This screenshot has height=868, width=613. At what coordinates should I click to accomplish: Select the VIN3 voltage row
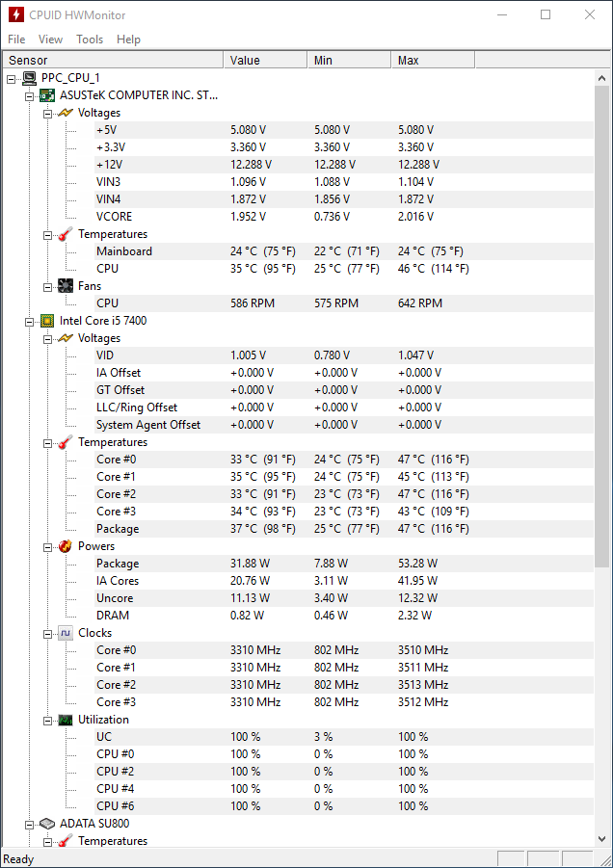pos(343,182)
